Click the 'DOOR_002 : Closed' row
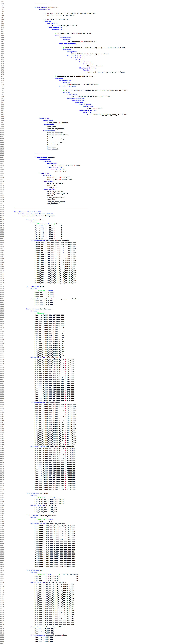 (x=44, y=295)
